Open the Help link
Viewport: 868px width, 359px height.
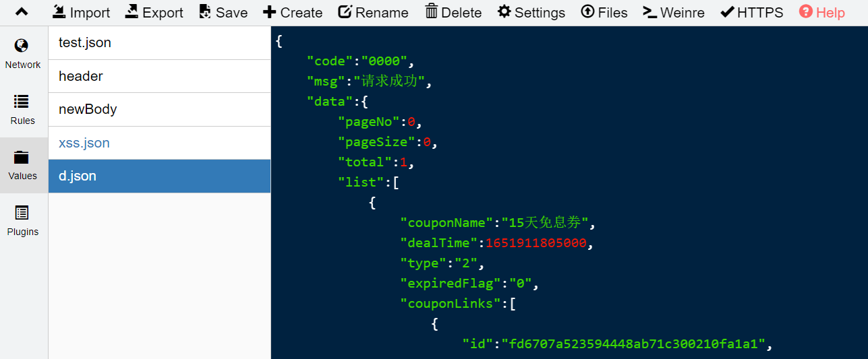point(821,12)
